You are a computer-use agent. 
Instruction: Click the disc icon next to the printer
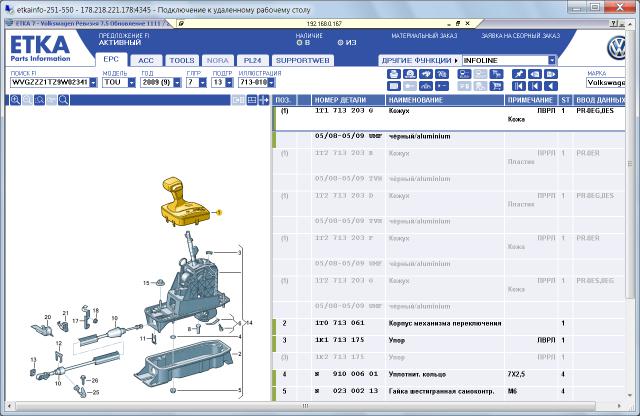pos(410,74)
